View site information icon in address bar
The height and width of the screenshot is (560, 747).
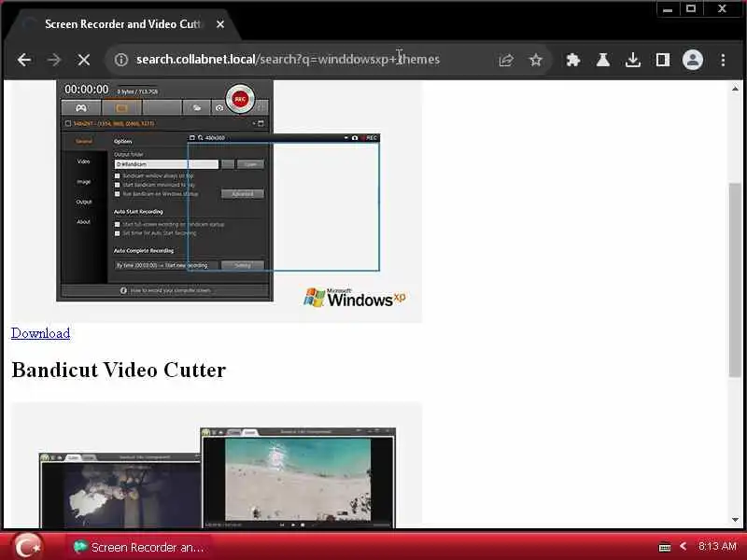(121, 60)
